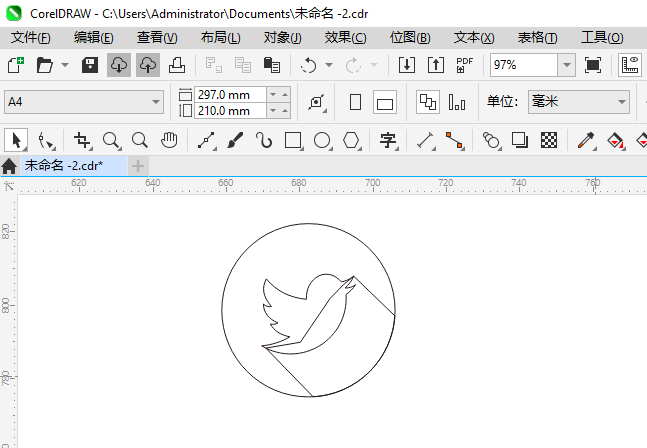Select the Rectangle tool
Viewport: 647px width, 448px height.
[x=294, y=140]
